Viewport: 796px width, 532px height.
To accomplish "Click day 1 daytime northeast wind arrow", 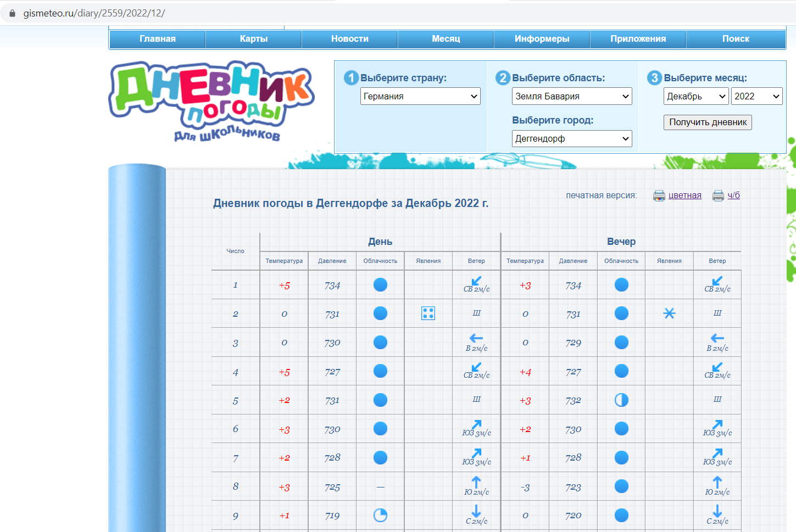I will click(476, 280).
